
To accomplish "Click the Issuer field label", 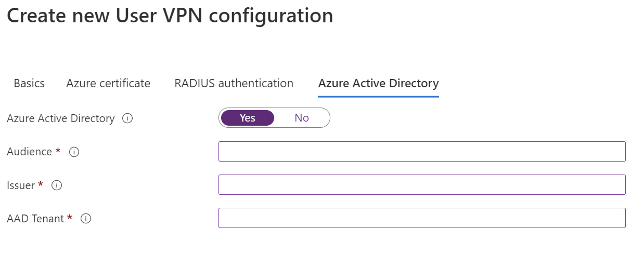I will pyautogui.click(x=21, y=185).
